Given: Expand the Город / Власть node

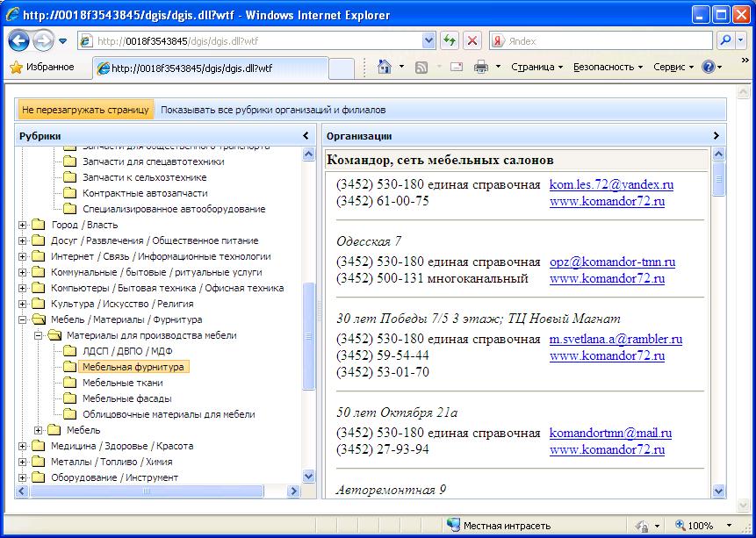Looking at the screenshot, I should (x=22, y=226).
